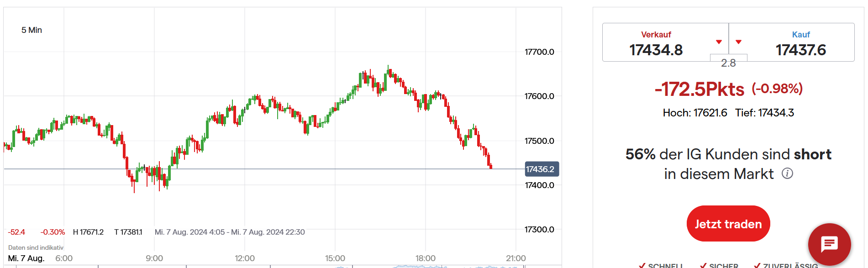Select the Verkauf price 17434.8
868x268 pixels.
pyautogui.click(x=656, y=50)
